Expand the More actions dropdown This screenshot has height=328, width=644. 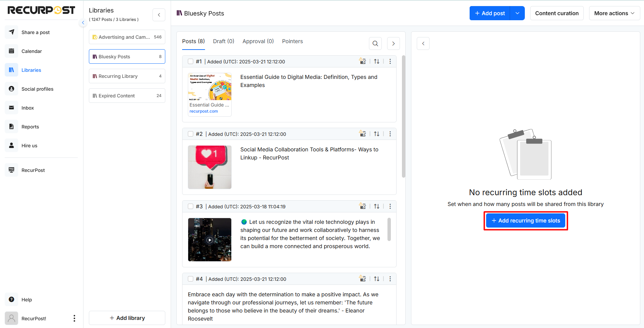(614, 13)
